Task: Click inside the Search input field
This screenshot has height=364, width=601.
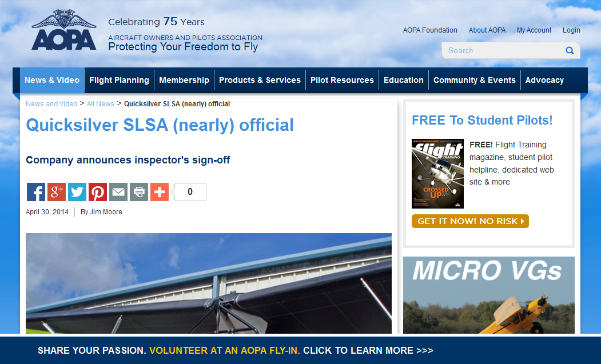Action: 503,51
